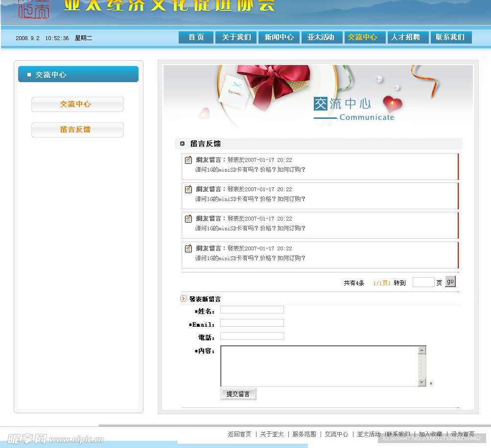Open the 联系我们 navigation tab
Image resolution: width=491 pixels, height=448 pixels.
coord(451,37)
